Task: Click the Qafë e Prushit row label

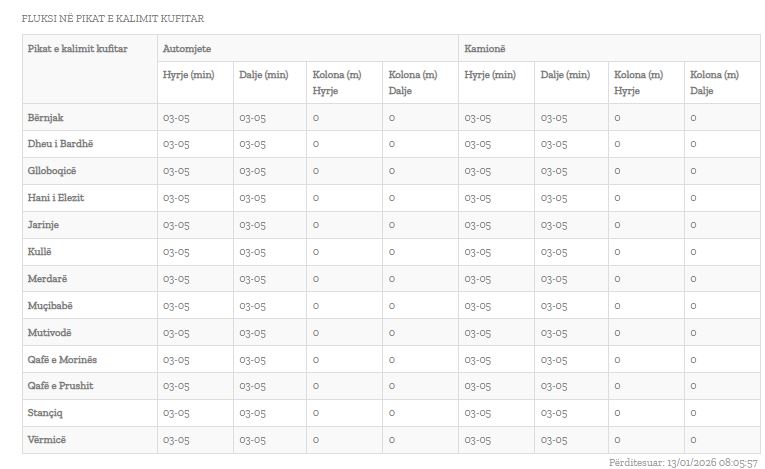Action: tap(61, 386)
